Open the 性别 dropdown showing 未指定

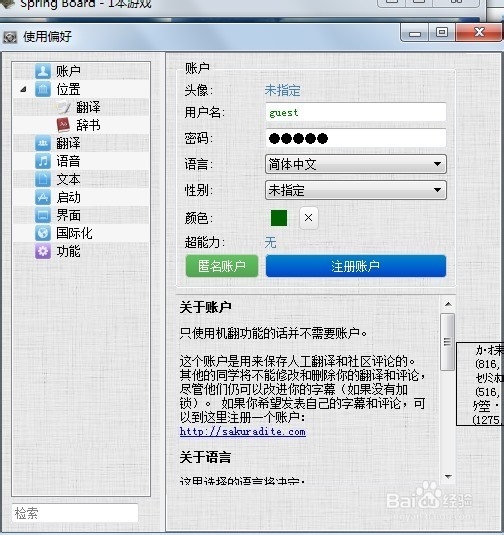coord(356,190)
